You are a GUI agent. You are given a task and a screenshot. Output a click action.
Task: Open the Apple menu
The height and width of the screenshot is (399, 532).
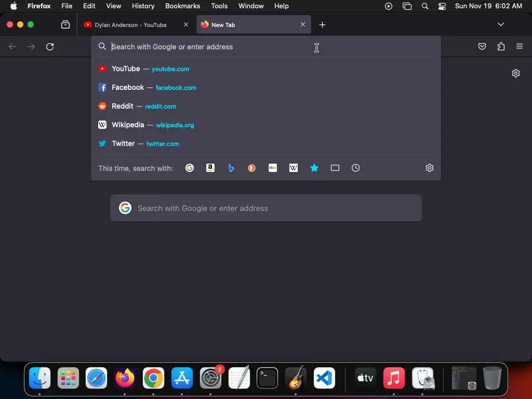tap(14, 6)
